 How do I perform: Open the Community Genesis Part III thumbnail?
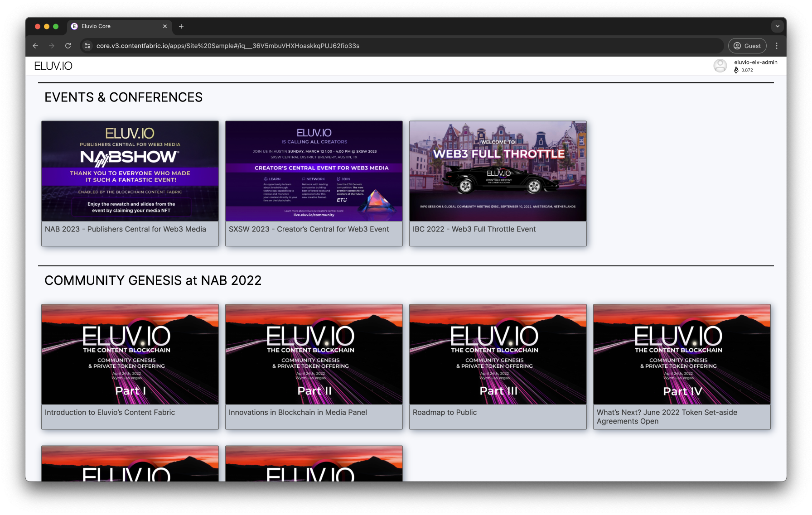point(498,354)
